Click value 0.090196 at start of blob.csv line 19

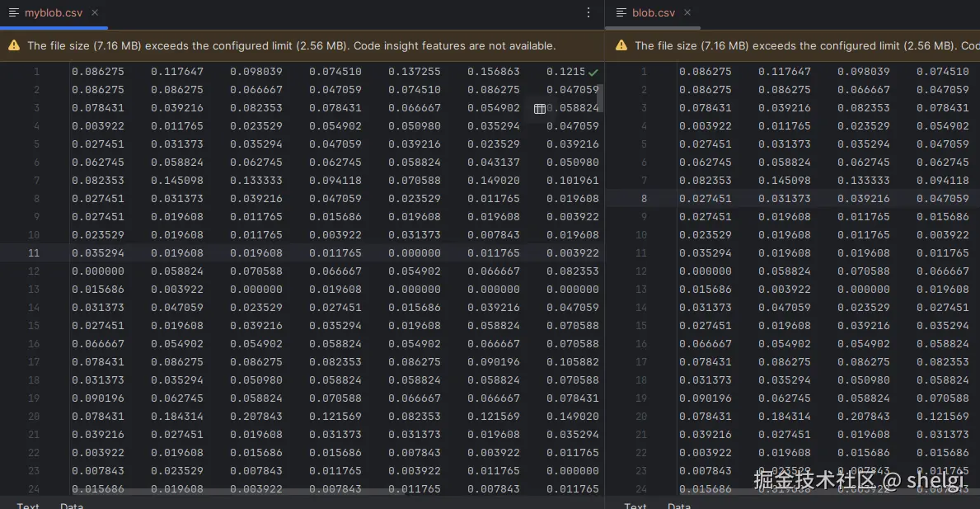coord(705,398)
